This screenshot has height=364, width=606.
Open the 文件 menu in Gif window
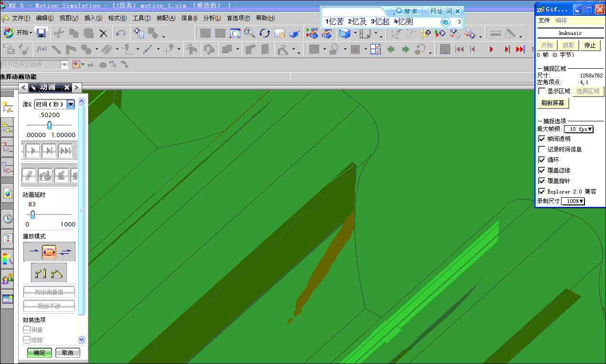click(544, 21)
